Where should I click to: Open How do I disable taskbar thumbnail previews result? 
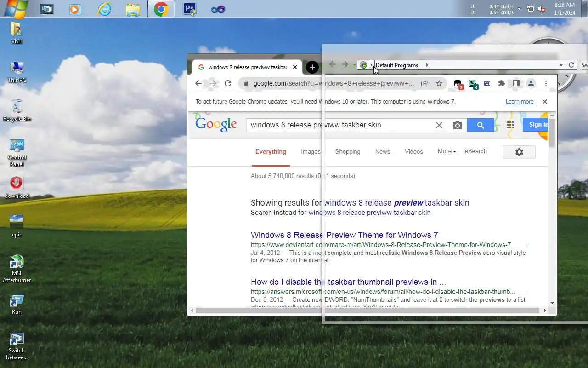348,282
